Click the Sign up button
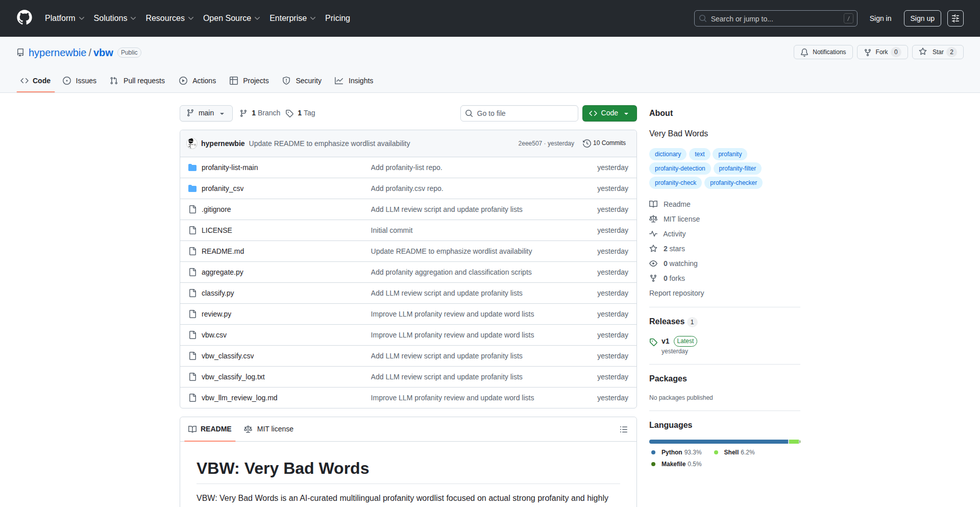 click(x=922, y=18)
